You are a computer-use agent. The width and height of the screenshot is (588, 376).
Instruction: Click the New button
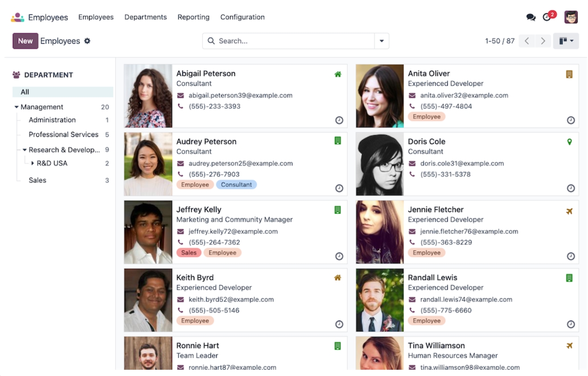pyautogui.click(x=25, y=41)
